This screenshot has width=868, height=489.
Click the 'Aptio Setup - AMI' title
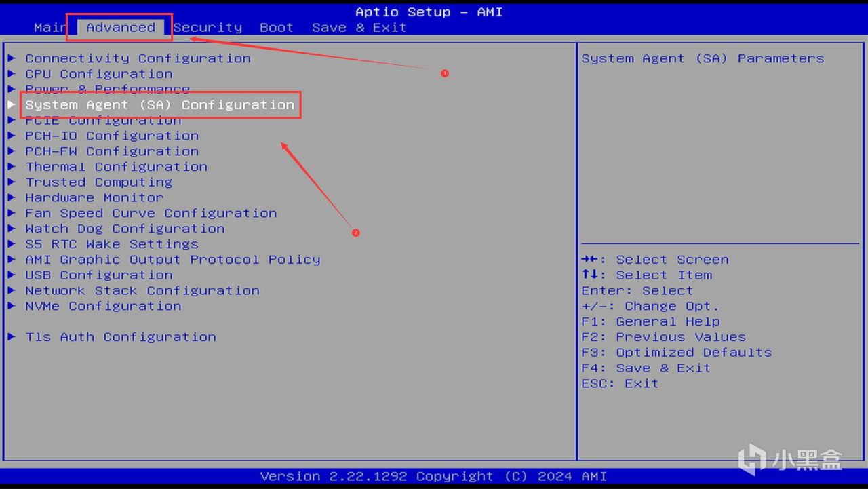pos(429,12)
